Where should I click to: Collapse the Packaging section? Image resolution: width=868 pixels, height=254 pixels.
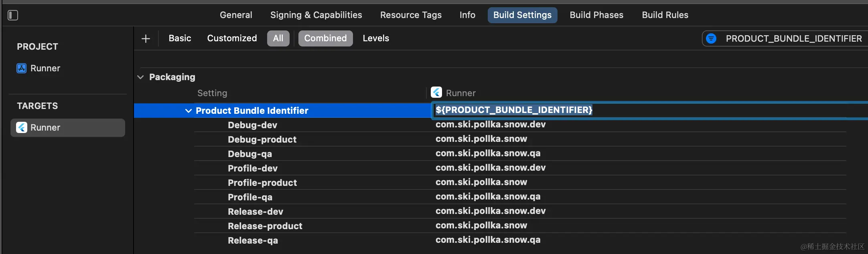click(x=140, y=77)
